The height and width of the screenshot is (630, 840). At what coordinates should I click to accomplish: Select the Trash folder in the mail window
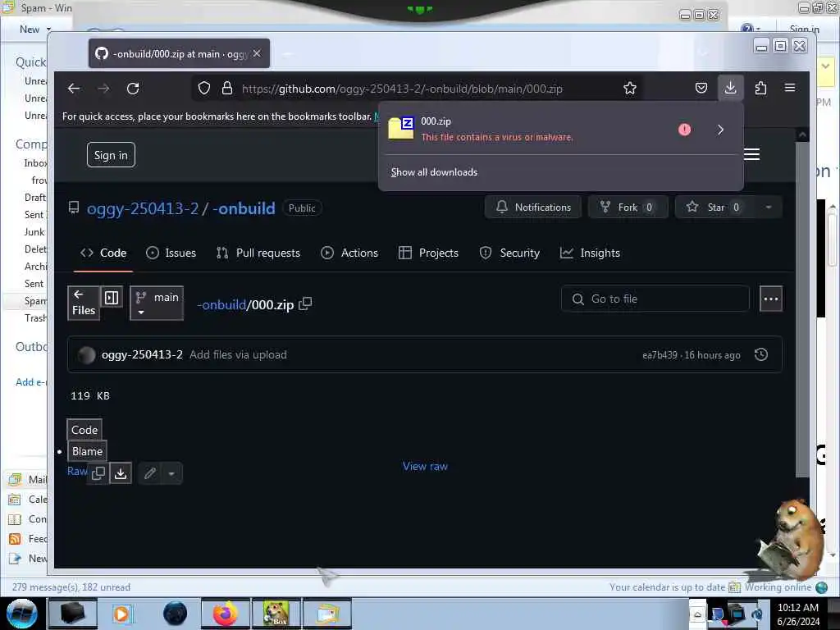click(x=34, y=318)
